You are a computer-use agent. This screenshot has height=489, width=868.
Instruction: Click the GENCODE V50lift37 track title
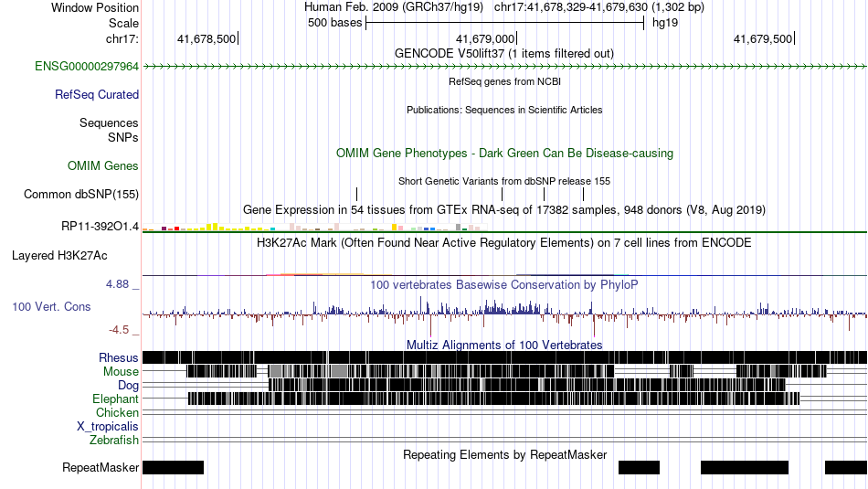(504, 54)
